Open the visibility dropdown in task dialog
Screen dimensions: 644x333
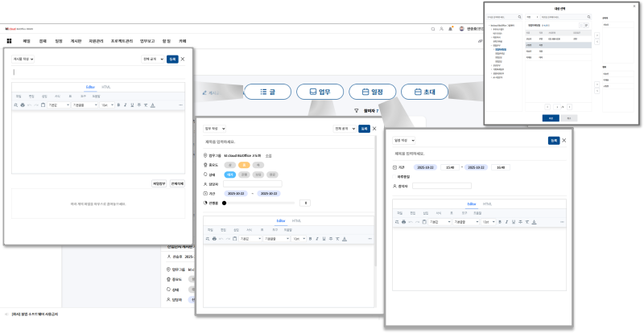click(345, 128)
